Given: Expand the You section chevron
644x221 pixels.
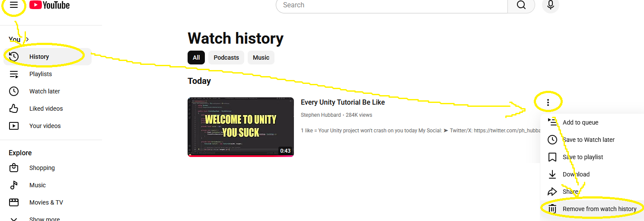Looking at the screenshot, I should tap(27, 39).
